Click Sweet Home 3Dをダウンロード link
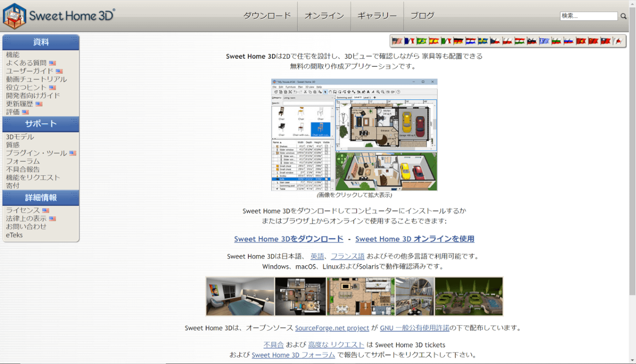Screen dimensions: 636x364 [x=289, y=239]
